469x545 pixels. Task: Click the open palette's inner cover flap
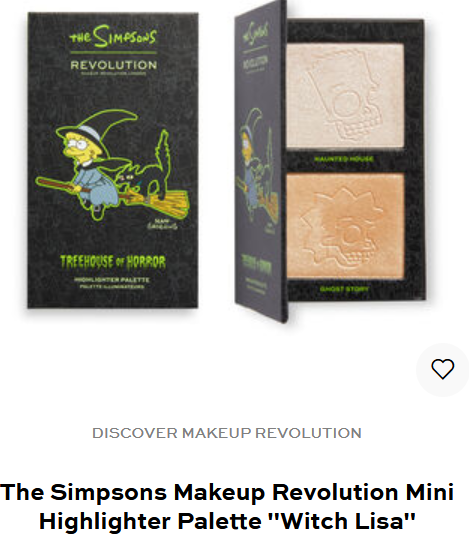pos(261,162)
